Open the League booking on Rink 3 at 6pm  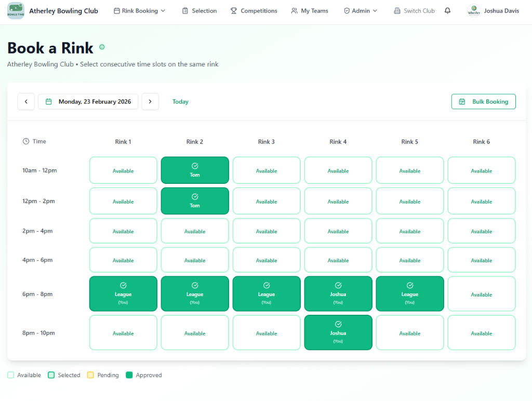click(267, 294)
